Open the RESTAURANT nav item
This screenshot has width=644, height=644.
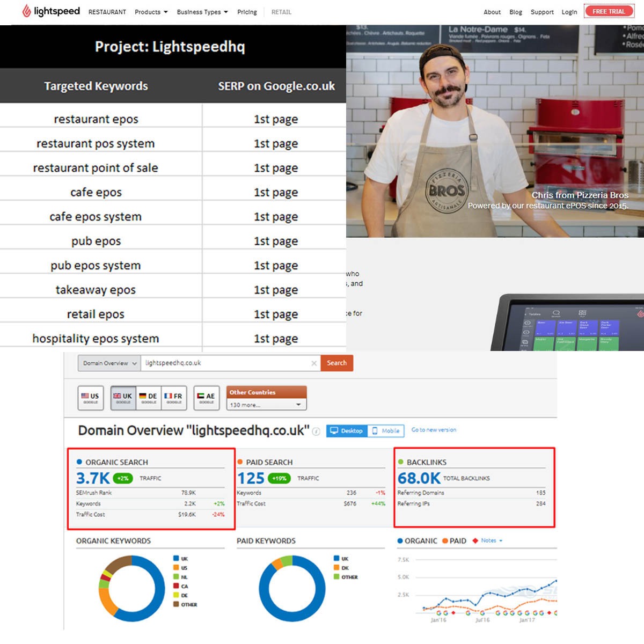[107, 12]
